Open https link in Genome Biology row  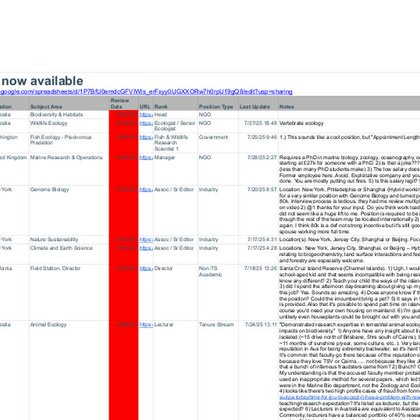[146, 190]
